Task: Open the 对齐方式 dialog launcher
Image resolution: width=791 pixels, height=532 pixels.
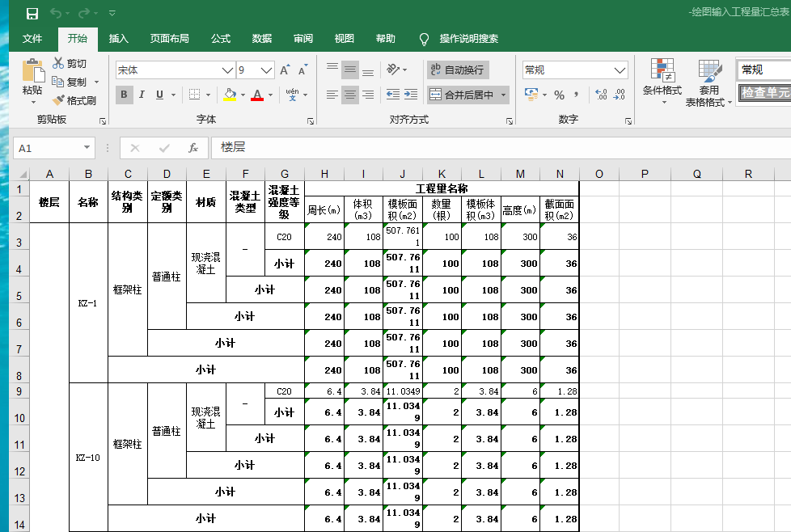Action: (x=509, y=121)
